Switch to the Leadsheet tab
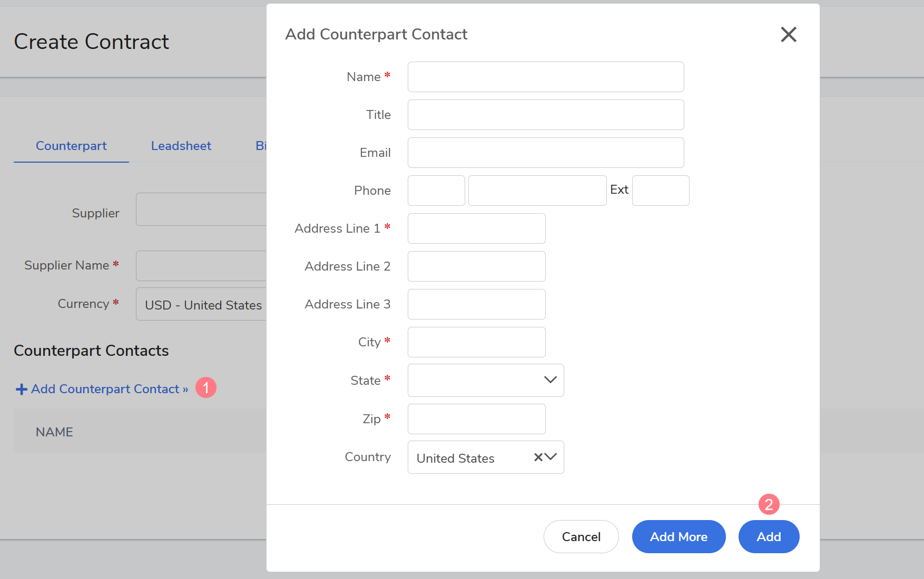924x579 pixels. coord(181,146)
